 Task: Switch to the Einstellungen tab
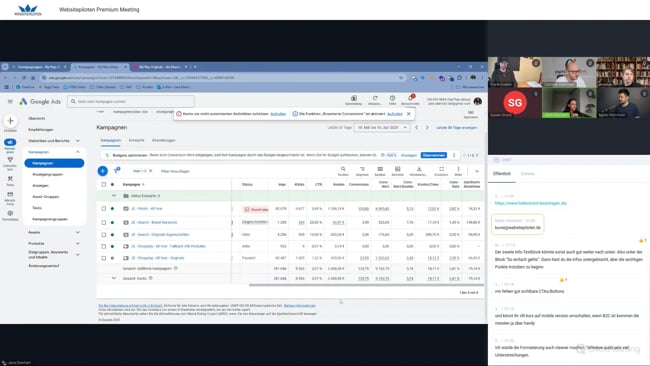pos(163,141)
